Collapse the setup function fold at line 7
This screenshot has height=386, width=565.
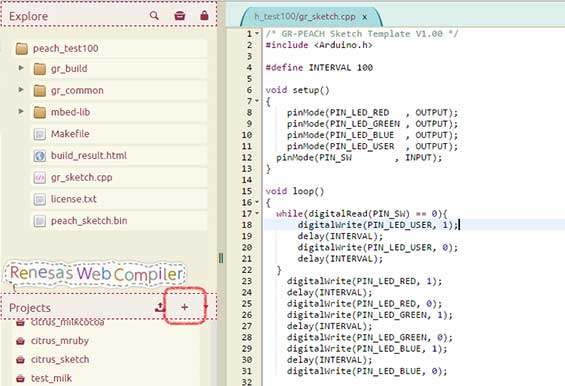coord(257,101)
